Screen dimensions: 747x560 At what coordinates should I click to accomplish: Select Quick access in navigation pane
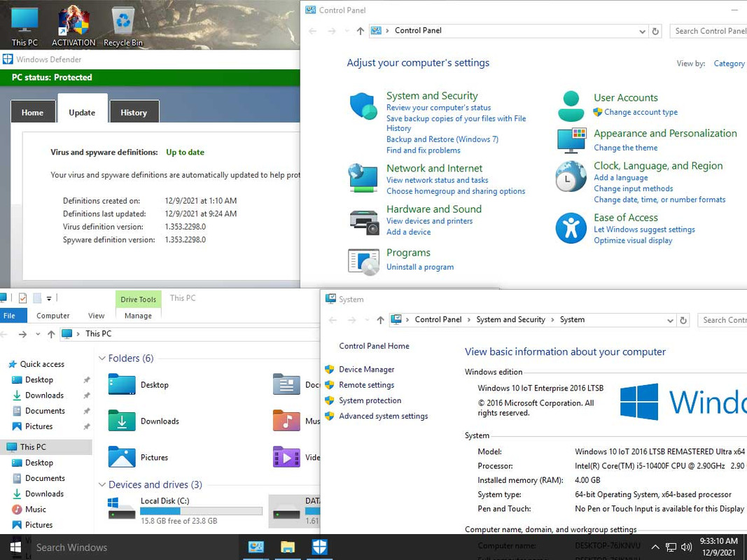(x=42, y=364)
